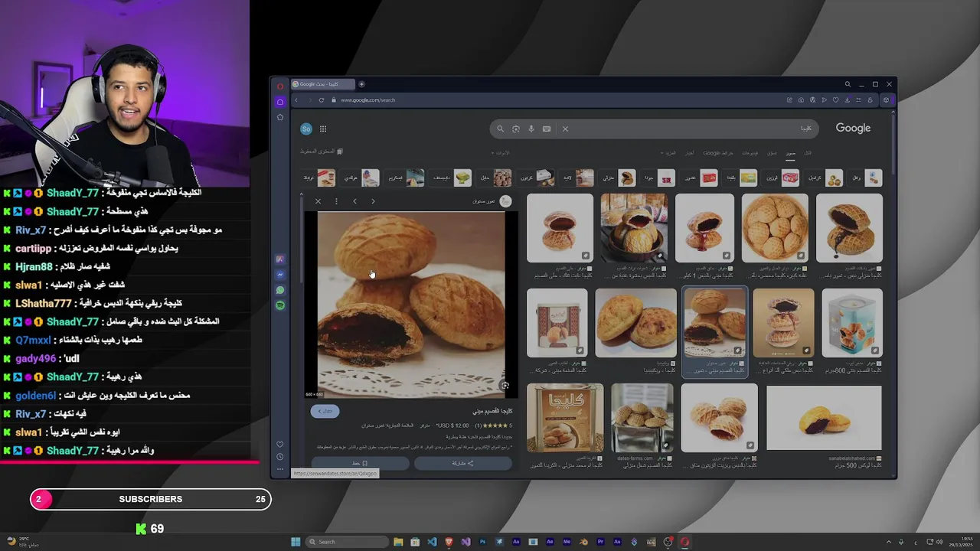This screenshot has height=551, width=980.
Task: Start voice search microphone
Action: pos(531,129)
